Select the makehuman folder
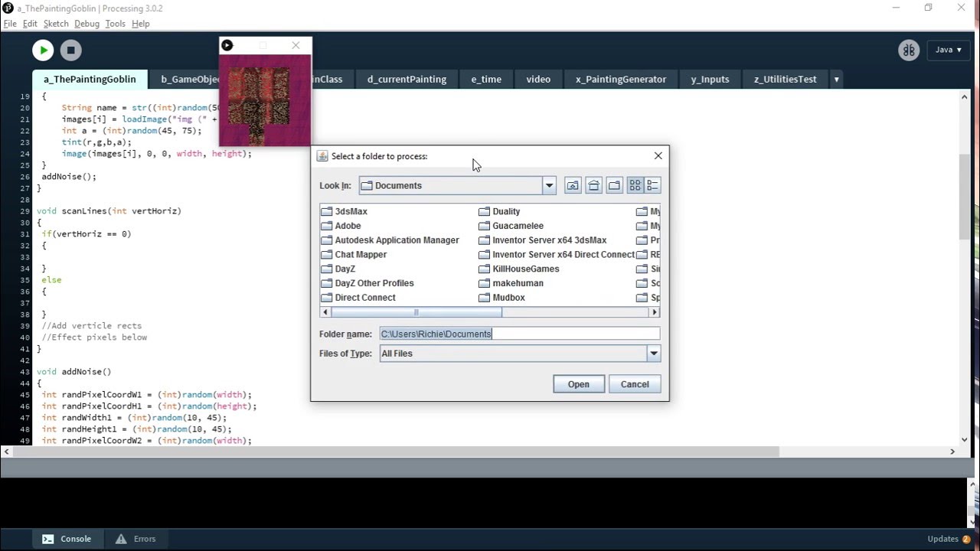980x551 pixels. (x=511, y=283)
